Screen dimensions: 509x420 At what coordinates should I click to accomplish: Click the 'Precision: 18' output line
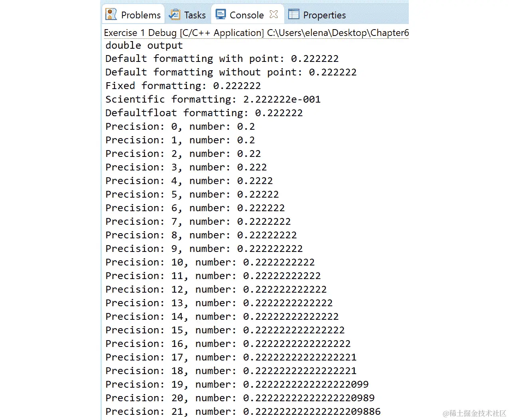[x=231, y=371]
